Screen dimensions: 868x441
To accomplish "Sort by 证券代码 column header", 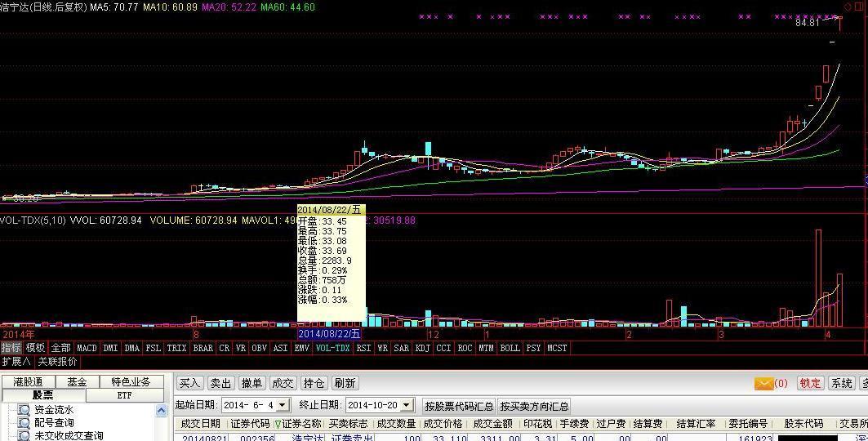I will (250, 424).
